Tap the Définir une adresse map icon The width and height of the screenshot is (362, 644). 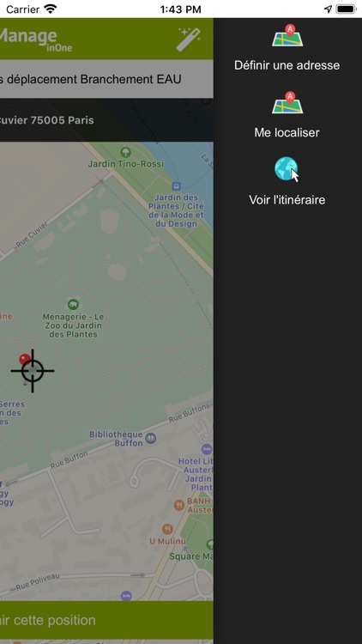click(287, 35)
